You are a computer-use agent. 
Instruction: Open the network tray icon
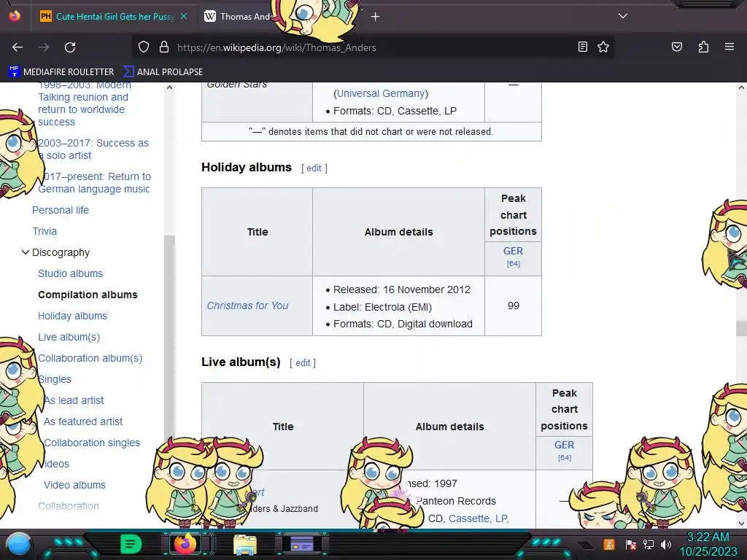(649, 544)
